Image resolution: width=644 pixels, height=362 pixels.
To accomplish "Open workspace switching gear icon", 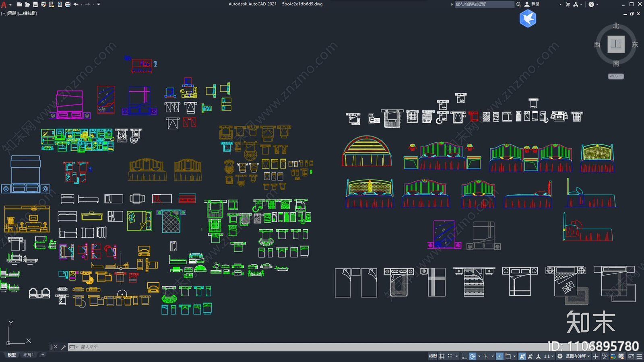I will (x=560, y=356).
